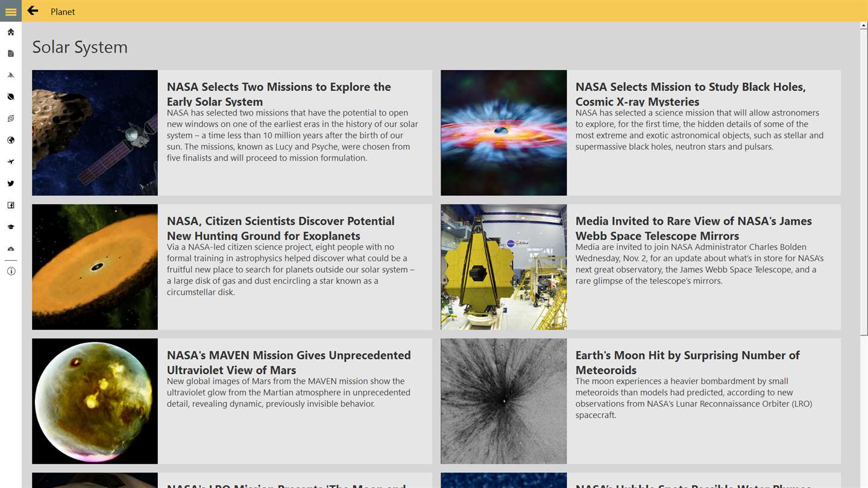Open the Twitter bird icon
868x488 pixels.
[11, 184]
